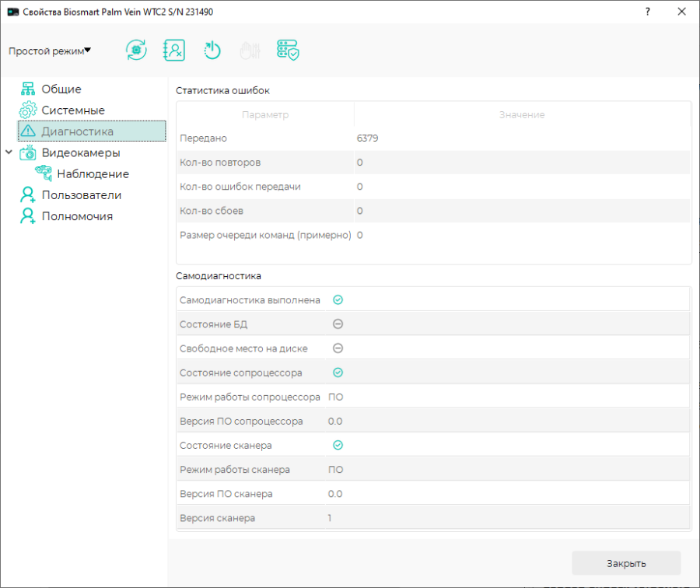Screen dimensions: 700x588
Task: Click the user icon beside 'Полномочия'
Action: tap(28, 215)
